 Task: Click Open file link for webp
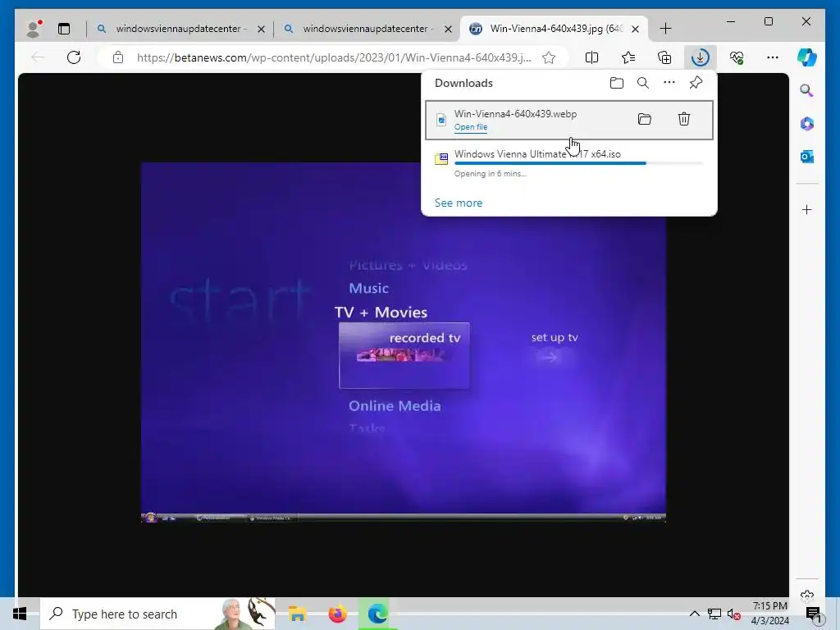(471, 127)
